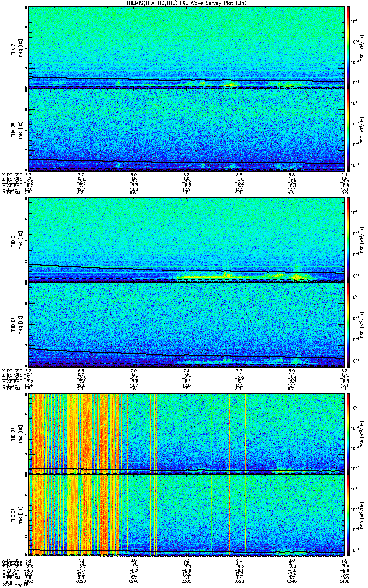Click the 0400 time tick label
368x588 pixels.
tap(344, 581)
